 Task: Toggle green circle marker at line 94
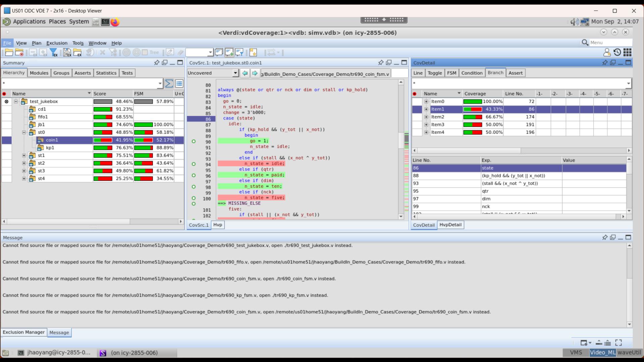(194, 164)
